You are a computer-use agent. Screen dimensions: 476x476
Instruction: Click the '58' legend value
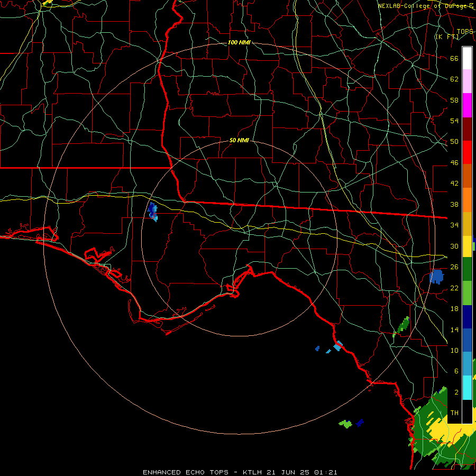tap(454, 100)
